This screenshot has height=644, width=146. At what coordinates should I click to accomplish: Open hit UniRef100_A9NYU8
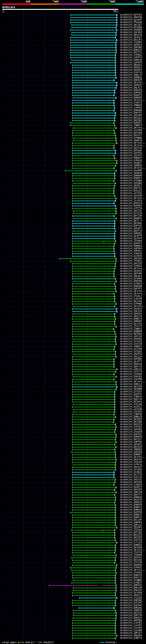tap(131, 60)
